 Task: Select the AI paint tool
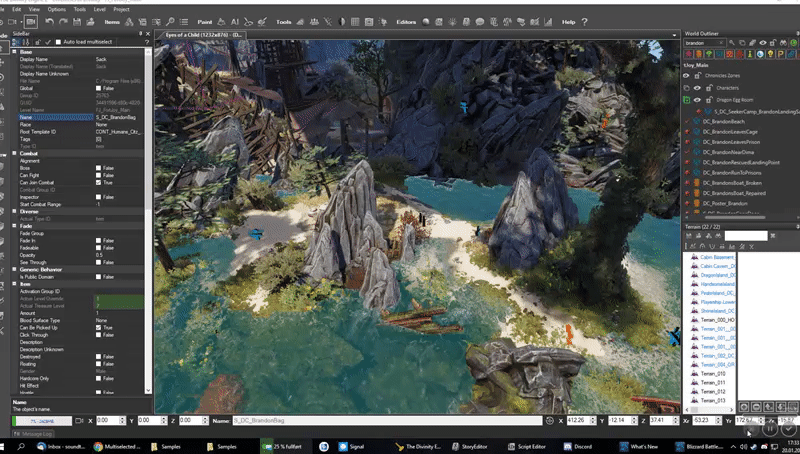(x=235, y=22)
